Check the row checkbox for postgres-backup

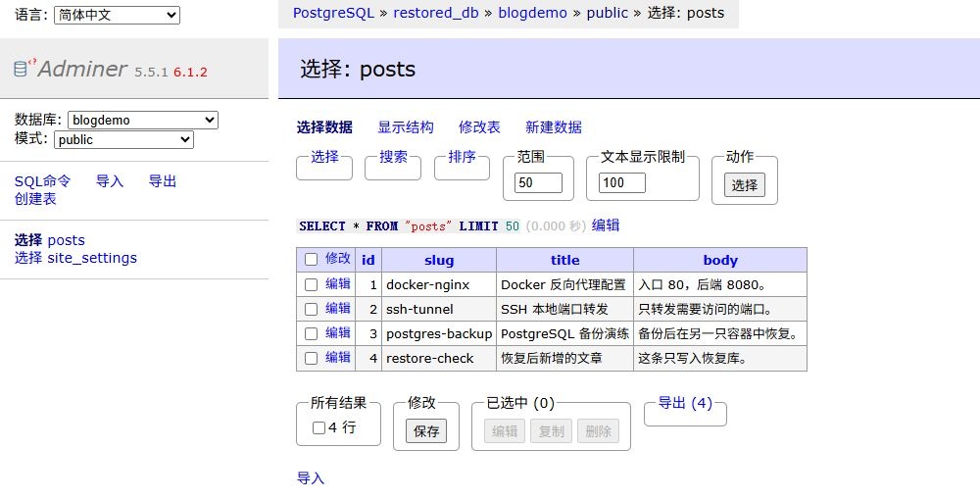coord(312,333)
